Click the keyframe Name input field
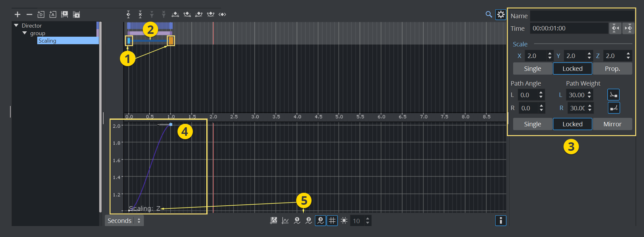The width and height of the screenshot is (644, 237). click(x=582, y=16)
